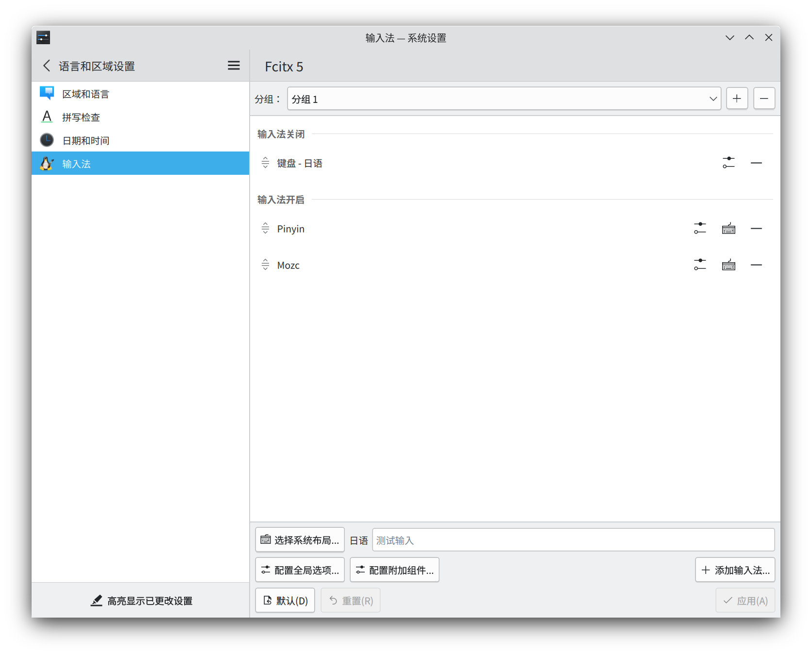Viewport: 812px width, 655px height.
Task: Click the drag handle beside Pinyin
Action: (x=265, y=228)
